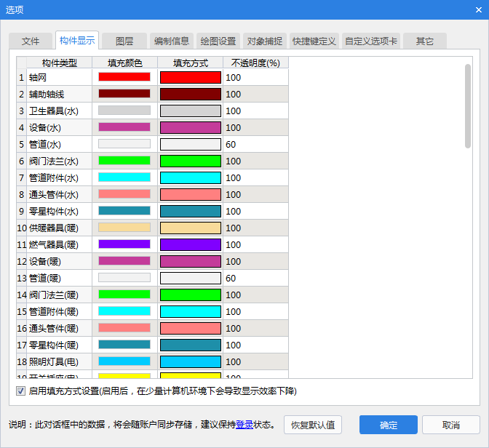
Task: Switch to the 文件 tab
Action: (31, 41)
